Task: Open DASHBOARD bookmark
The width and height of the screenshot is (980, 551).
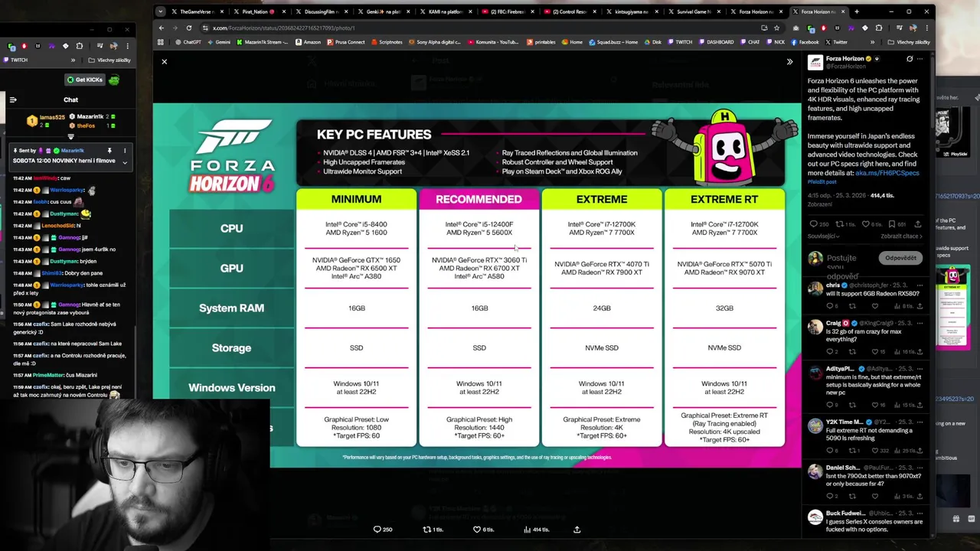Action: pyautogui.click(x=716, y=42)
